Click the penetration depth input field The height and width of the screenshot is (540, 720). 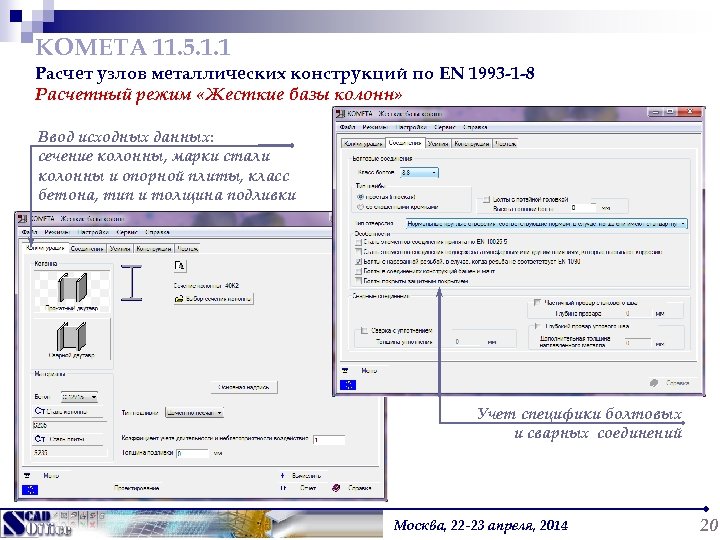[637, 314]
